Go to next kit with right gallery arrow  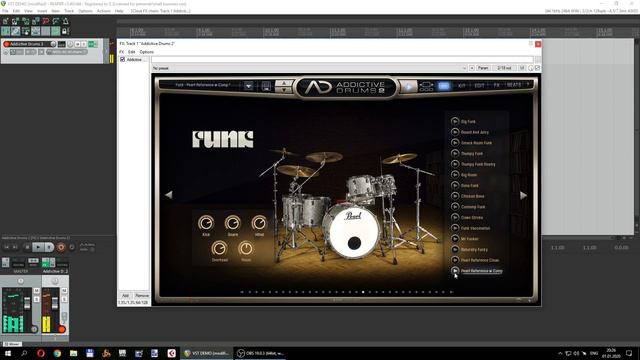pos(523,196)
